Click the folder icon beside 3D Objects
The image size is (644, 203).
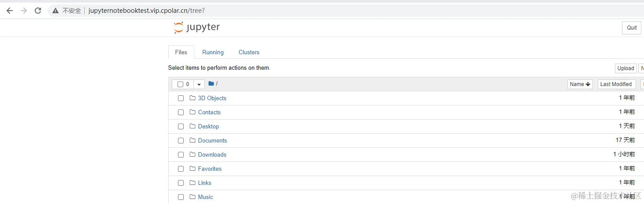click(x=192, y=98)
